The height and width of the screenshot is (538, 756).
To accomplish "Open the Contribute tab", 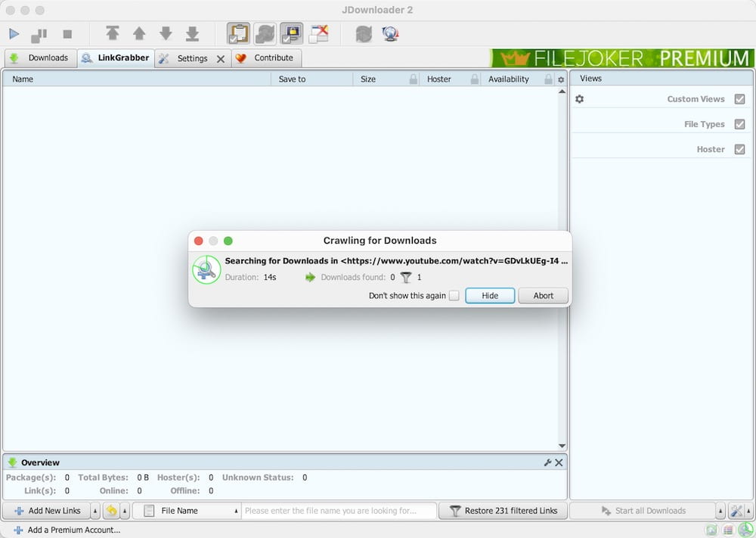I will click(x=266, y=58).
